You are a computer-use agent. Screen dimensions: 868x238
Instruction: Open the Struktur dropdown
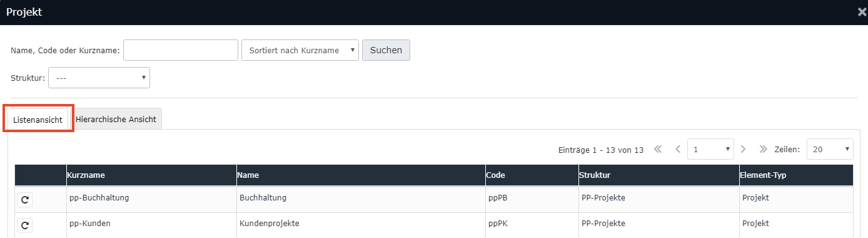pos(99,78)
